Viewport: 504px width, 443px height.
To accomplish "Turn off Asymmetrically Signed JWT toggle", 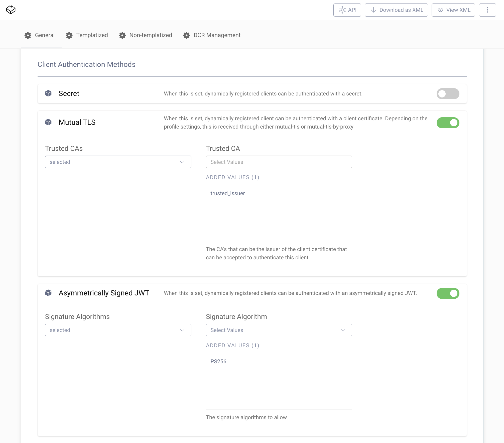I will [448, 293].
